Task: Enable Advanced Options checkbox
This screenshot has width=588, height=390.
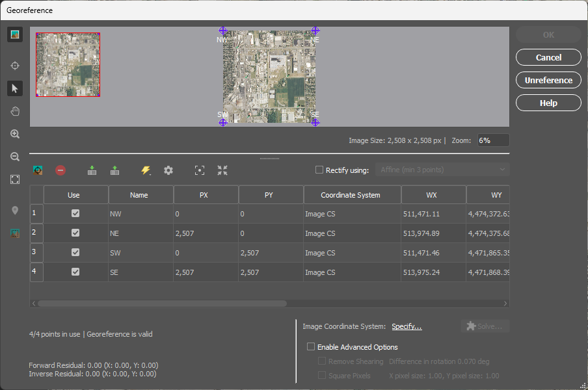Action: pos(311,346)
